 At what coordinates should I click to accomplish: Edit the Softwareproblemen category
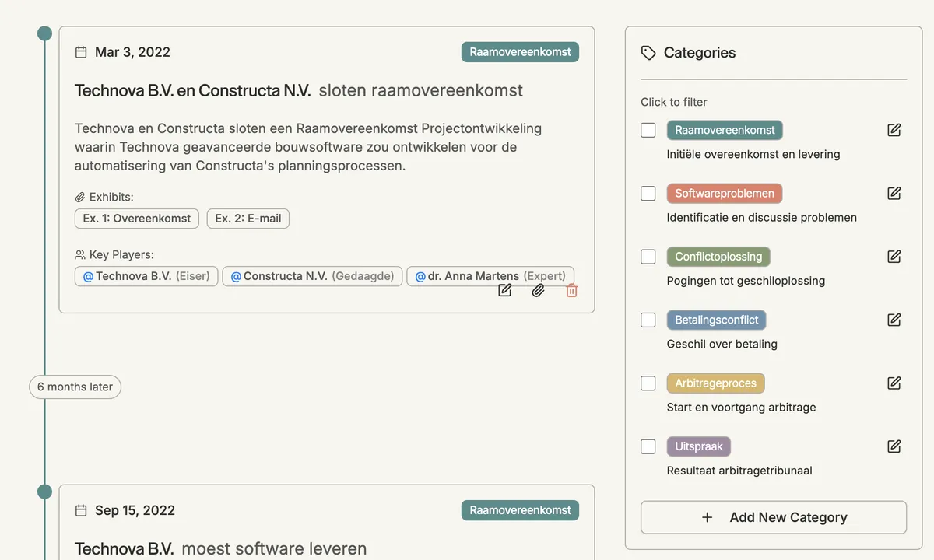(894, 193)
